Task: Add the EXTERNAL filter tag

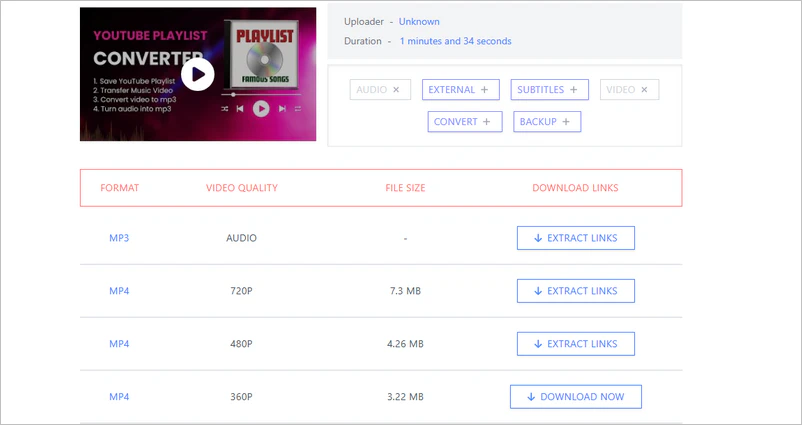Action: 460,90
